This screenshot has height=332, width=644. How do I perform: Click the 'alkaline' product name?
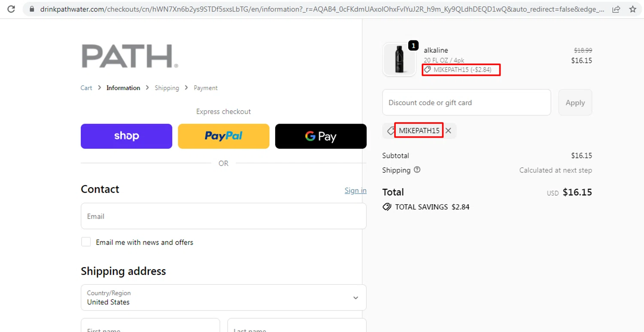(436, 50)
